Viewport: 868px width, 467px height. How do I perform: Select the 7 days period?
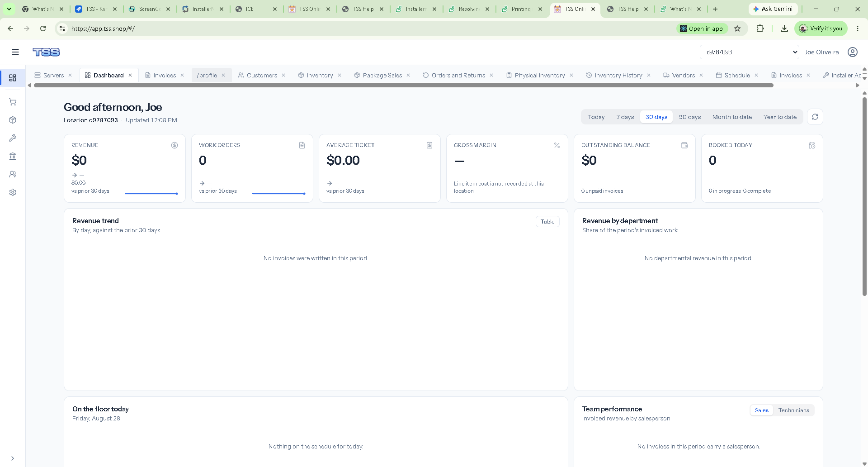(625, 117)
